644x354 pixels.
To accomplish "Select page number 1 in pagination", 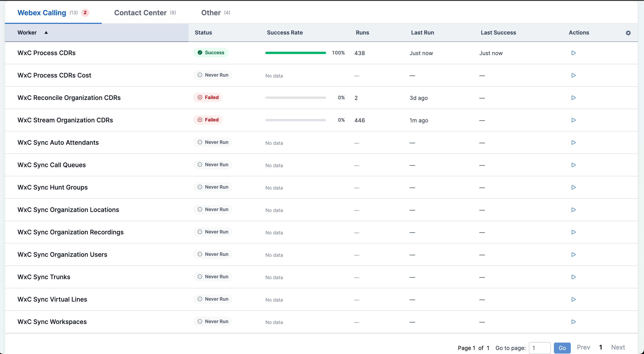I will [x=601, y=347].
